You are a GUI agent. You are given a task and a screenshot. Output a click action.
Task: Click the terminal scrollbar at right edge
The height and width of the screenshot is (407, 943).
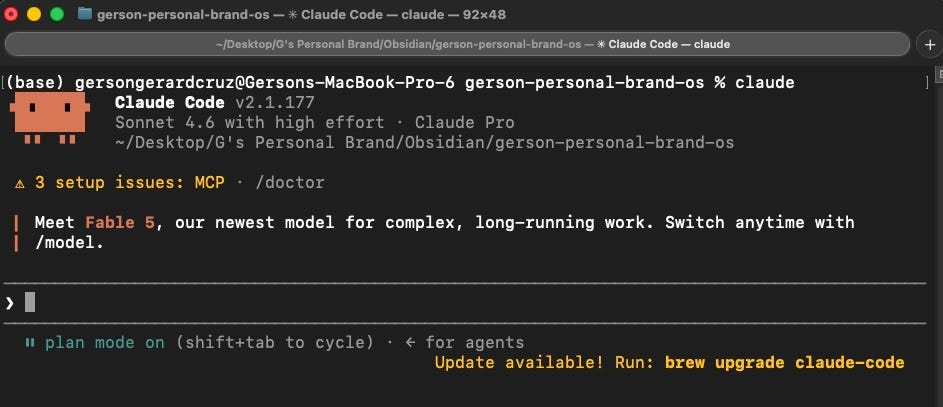(938, 234)
